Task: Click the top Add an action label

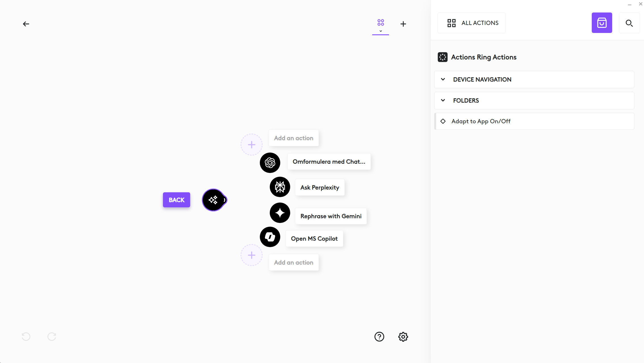Action: pos(293,138)
